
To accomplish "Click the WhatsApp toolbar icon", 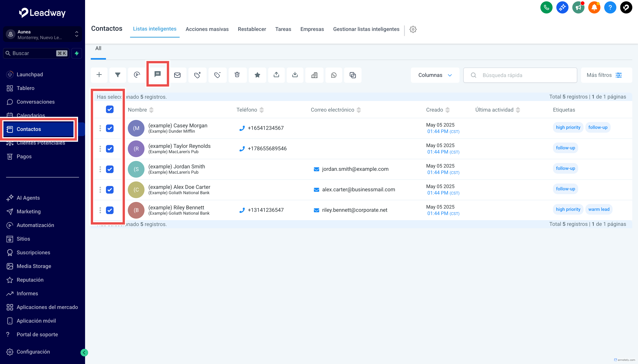I will pos(334,75).
